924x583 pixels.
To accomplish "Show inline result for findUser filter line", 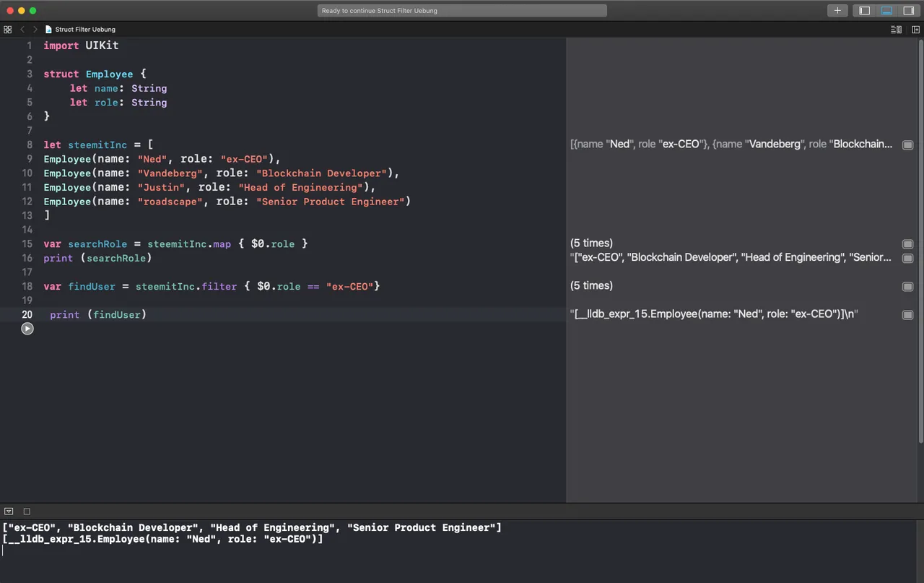I will point(907,287).
